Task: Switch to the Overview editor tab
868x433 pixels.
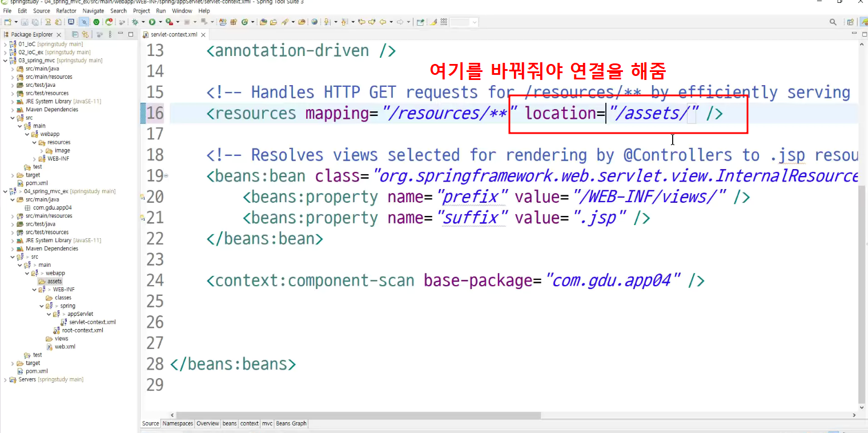Action: [208, 423]
